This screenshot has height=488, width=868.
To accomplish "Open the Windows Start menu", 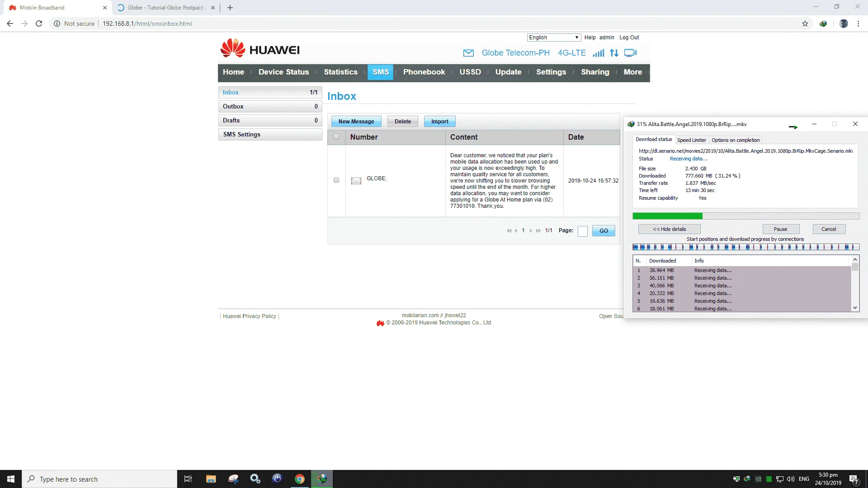I will 11,479.
